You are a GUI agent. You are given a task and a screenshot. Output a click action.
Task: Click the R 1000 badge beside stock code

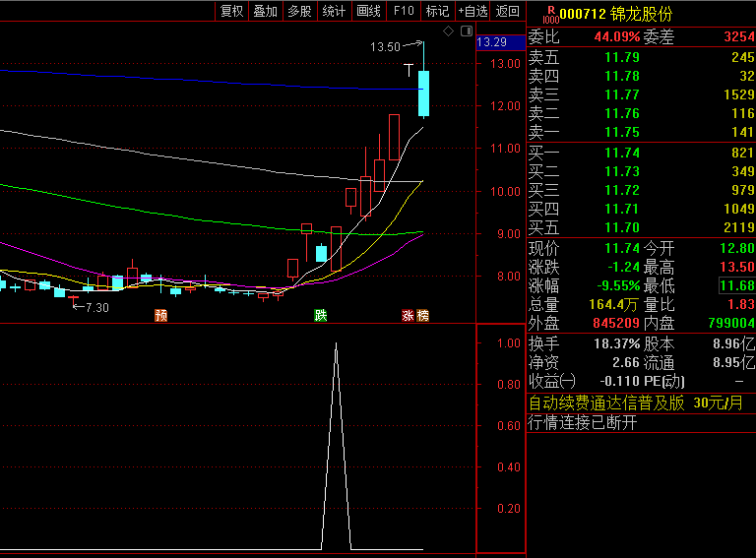[x=550, y=15]
